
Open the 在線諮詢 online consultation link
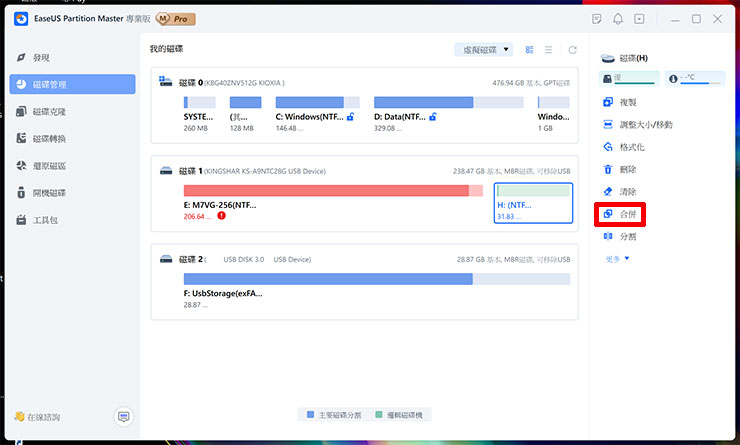(x=37, y=417)
